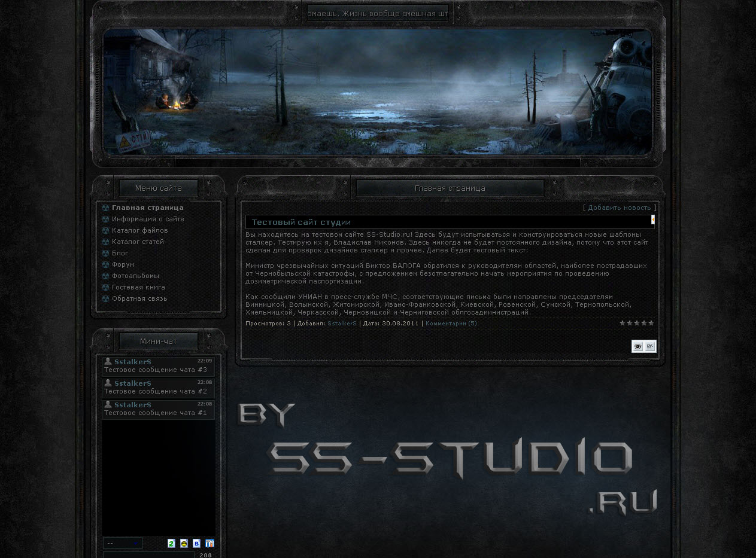This screenshot has height=558, width=756.
Task: Click the 'Просмотров: 3' text
Action: click(268, 323)
